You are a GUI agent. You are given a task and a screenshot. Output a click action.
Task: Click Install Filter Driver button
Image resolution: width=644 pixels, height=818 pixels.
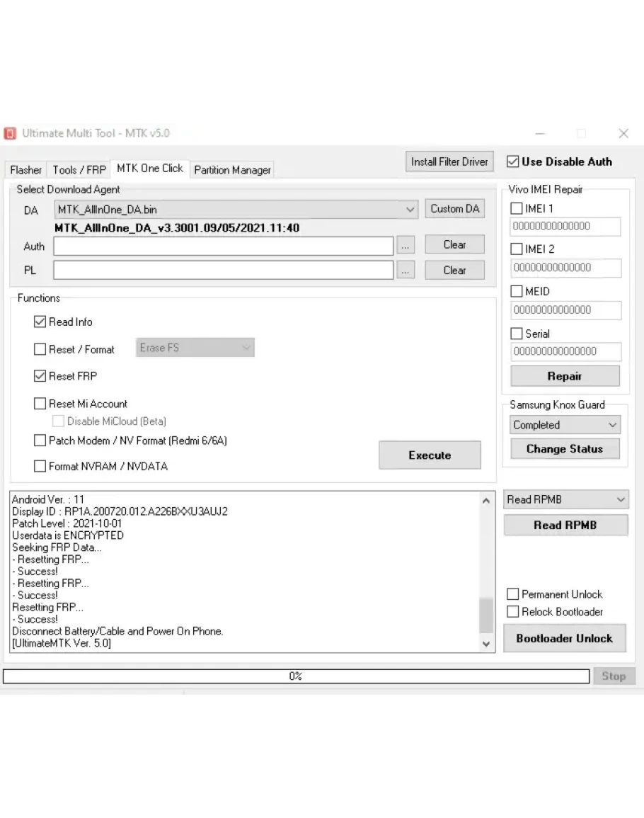[x=449, y=161]
